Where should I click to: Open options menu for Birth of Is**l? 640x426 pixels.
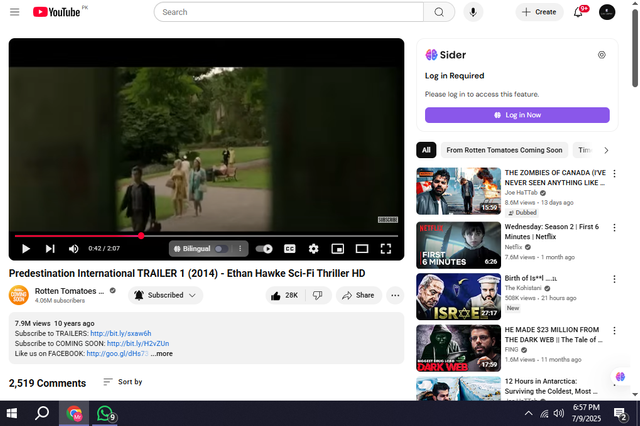[x=614, y=279]
